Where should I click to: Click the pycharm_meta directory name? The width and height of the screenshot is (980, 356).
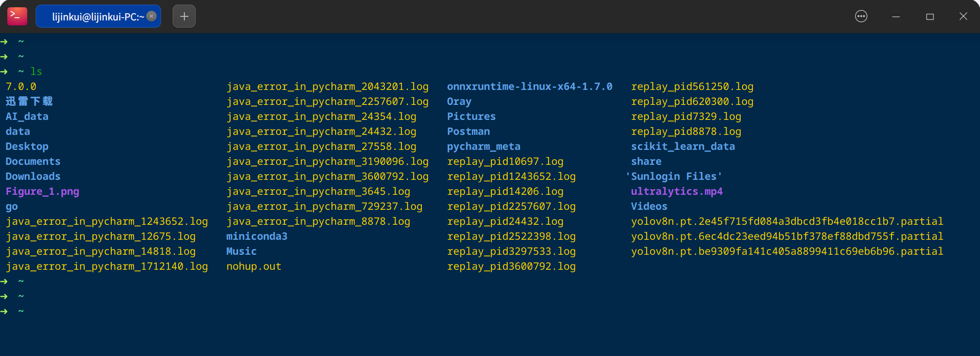tap(484, 146)
